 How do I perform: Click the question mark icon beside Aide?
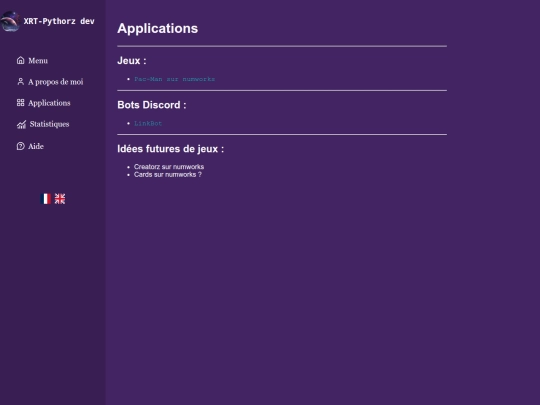[21, 146]
